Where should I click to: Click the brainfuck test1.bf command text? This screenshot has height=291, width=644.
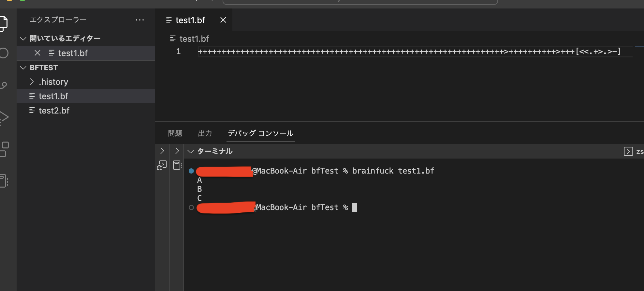[393, 171]
